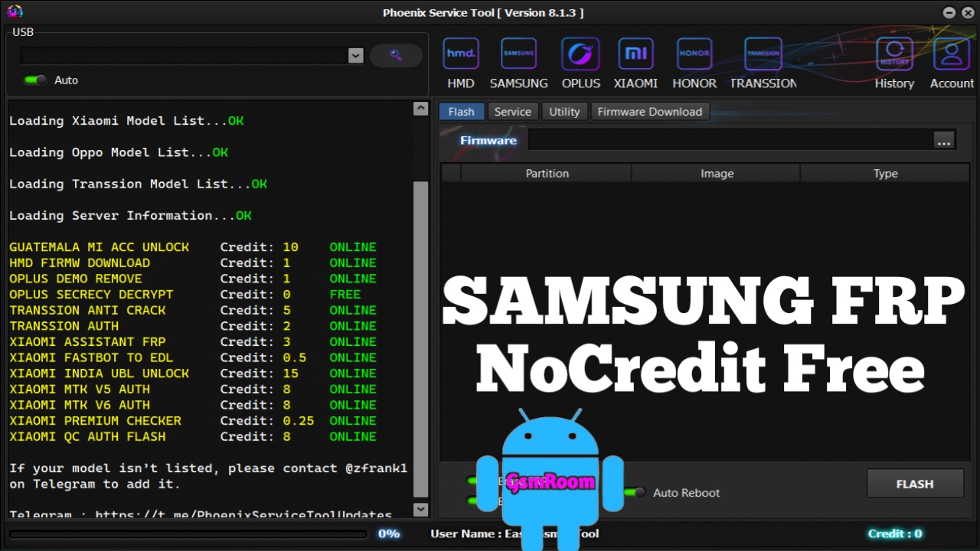Open the Transsion brand module

point(763,55)
